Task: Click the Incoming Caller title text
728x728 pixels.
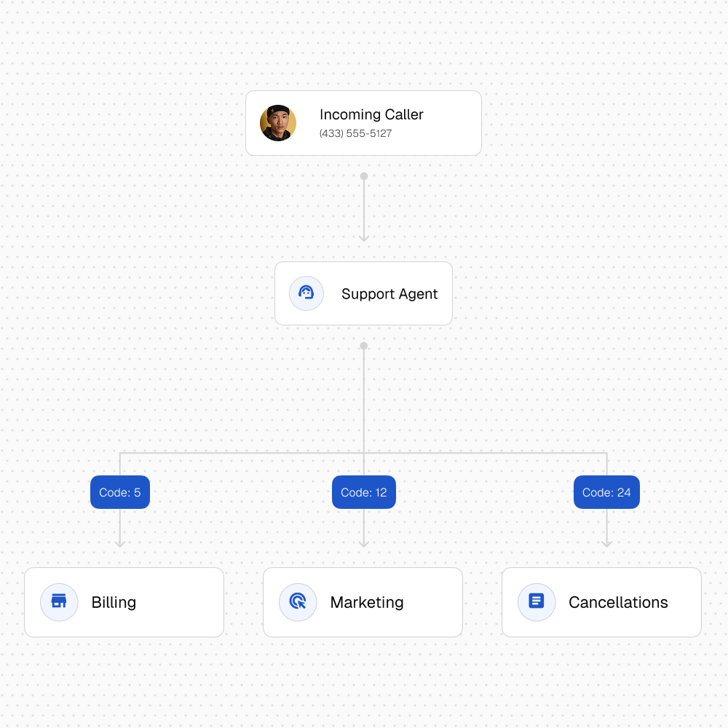Action: tap(371, 114)
